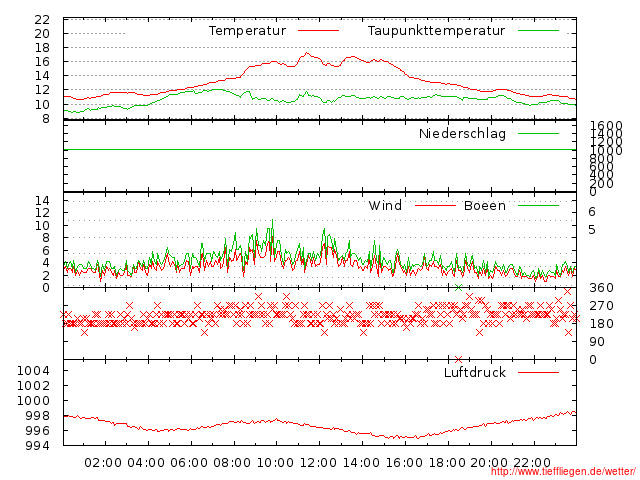Select the green Niederschlag legend line
Screen dimensions: 640x480
[x=538, y=133]
